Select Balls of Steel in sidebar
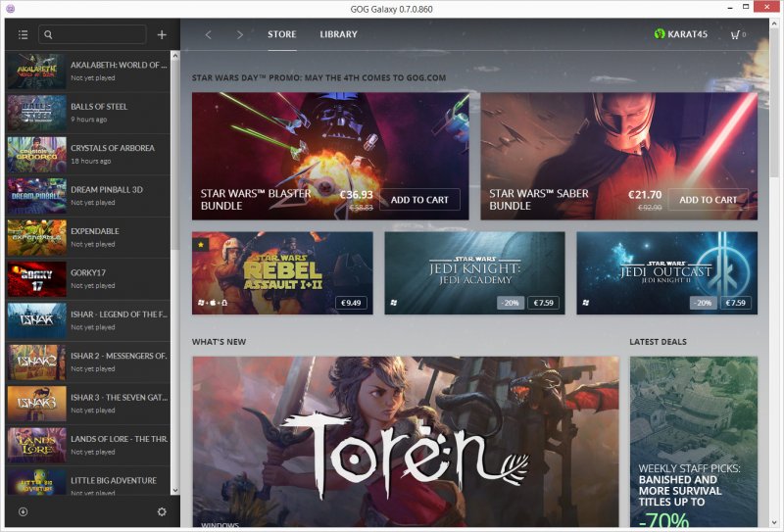Viewport: 784px width, 532px height. point(88,113)
